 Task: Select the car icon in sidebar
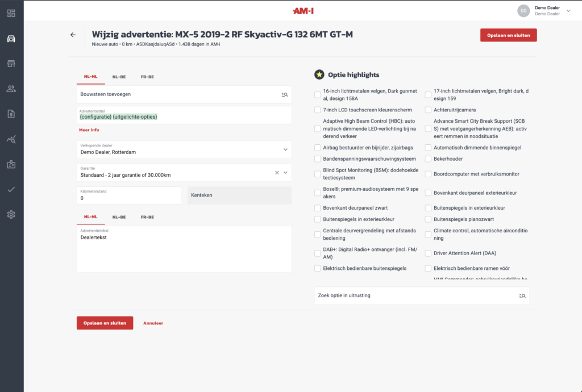tap(11, 39)
